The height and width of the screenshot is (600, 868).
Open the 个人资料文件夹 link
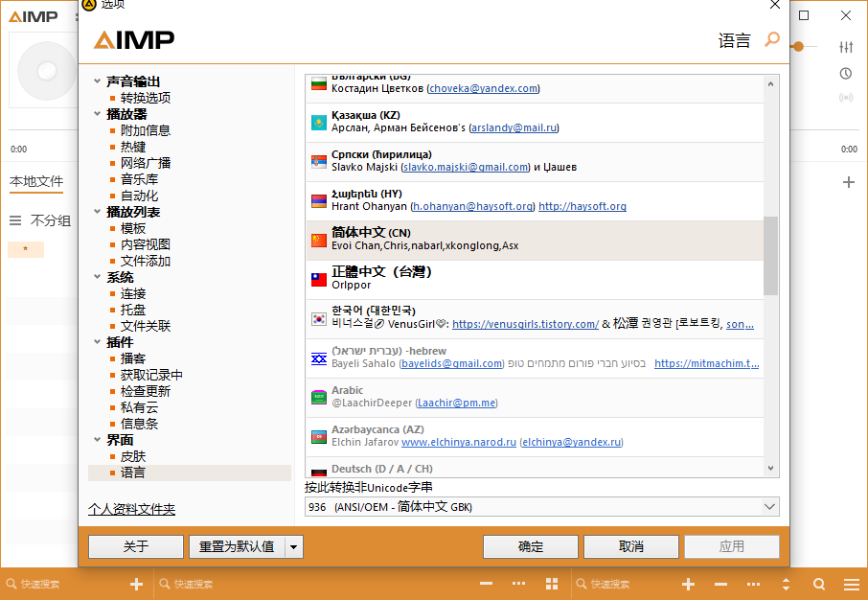click(x=131, y=509)
